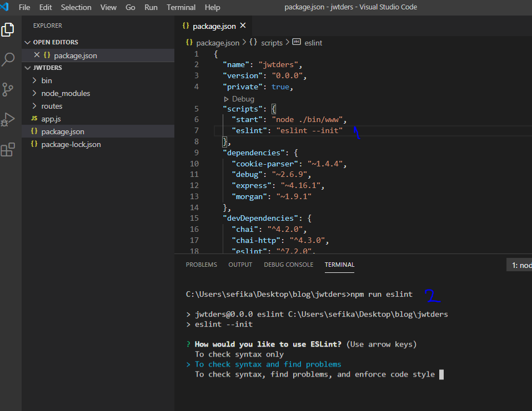Open the Help menu
Screen dimensions: 532x411
(x=212, y=7)
